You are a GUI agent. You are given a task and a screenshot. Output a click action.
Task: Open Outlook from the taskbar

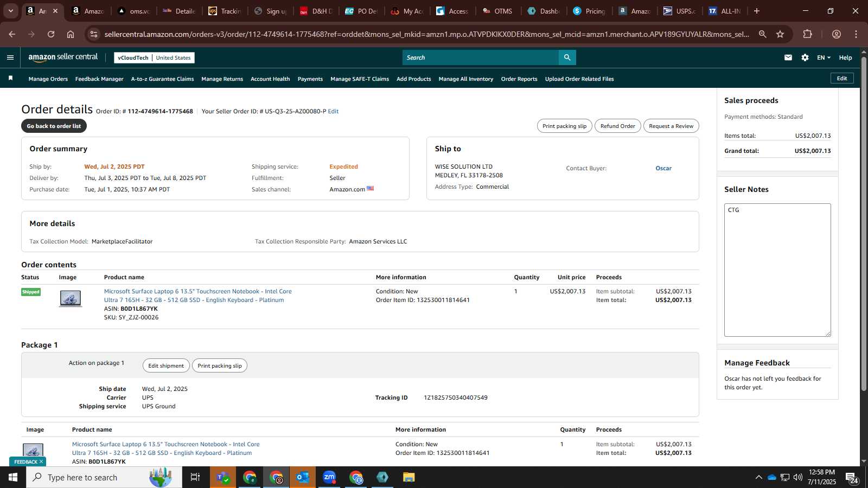(x=302, y=477)
